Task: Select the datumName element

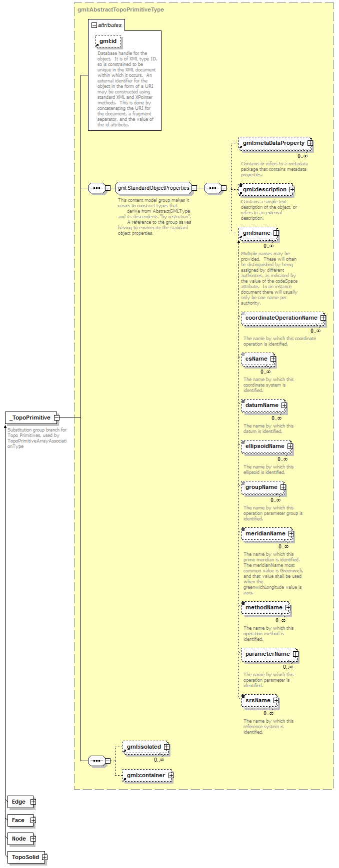Action: click(x=262, y=406)
